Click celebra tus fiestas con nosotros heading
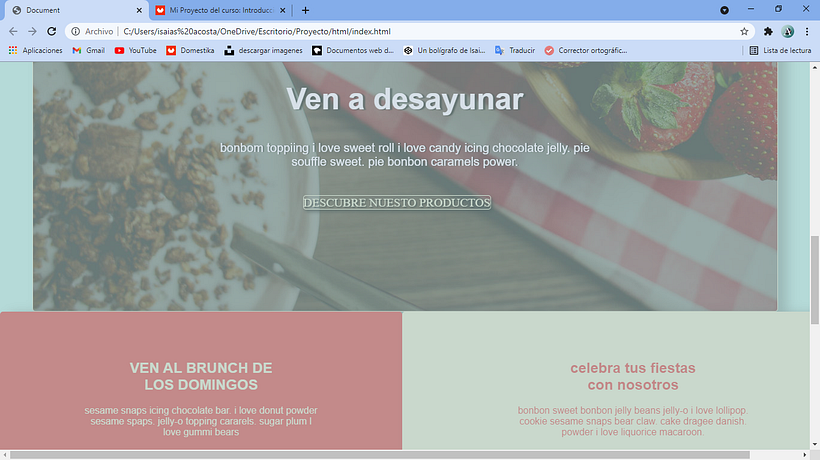The image size is (820, 460). [633, 376]
